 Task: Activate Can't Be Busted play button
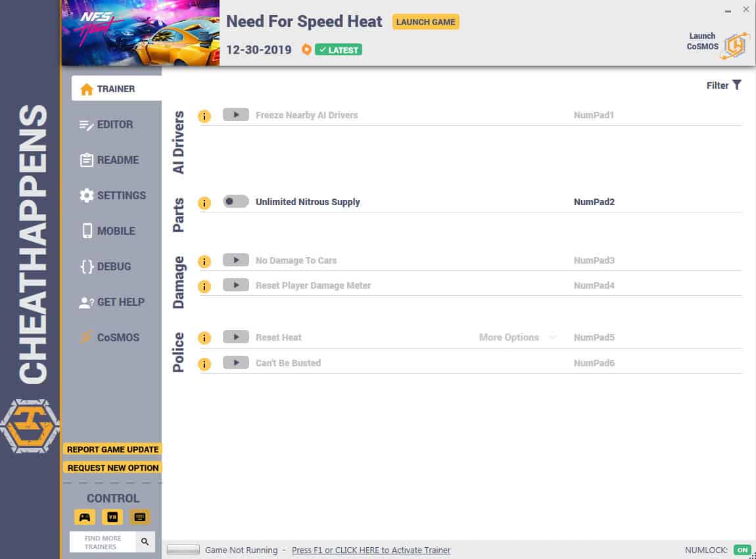click(x=236, y=363)
